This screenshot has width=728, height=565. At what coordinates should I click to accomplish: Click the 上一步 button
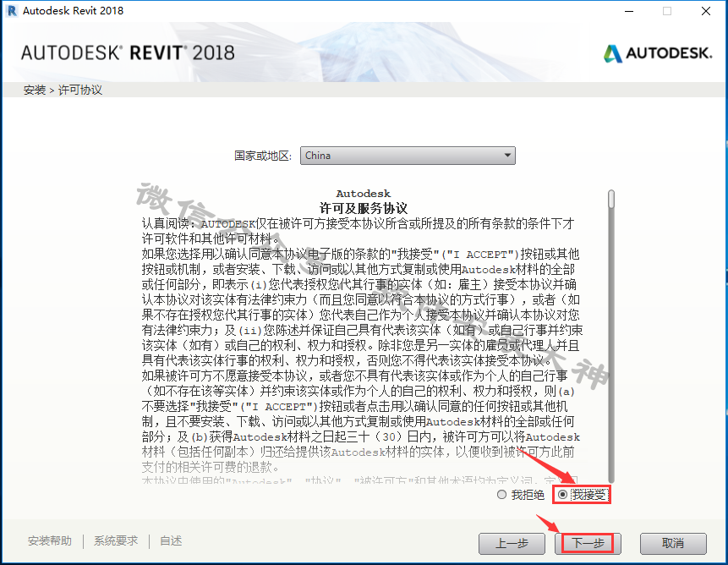[512, 543]
